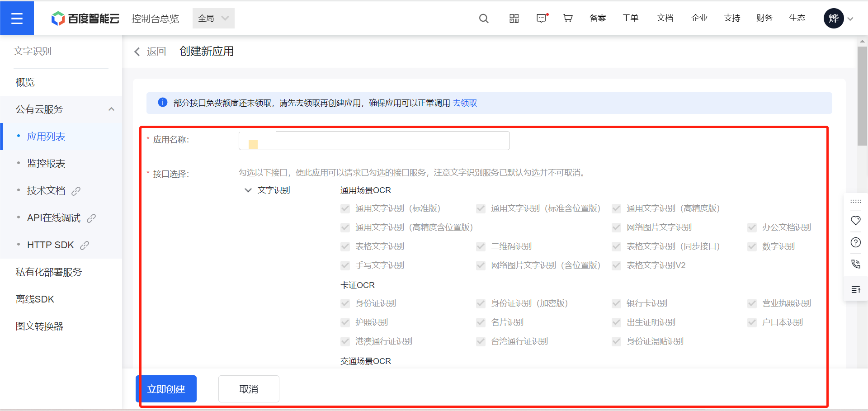This screenshot has height=411, width=868.
Task: Open the 全局 region dropdown
Action: (x=213, y=19)
